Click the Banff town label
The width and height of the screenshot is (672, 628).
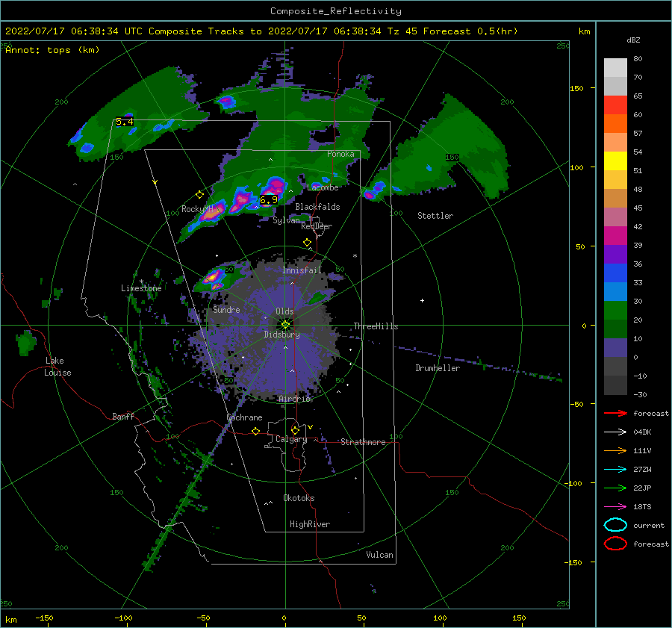(123, 416)
